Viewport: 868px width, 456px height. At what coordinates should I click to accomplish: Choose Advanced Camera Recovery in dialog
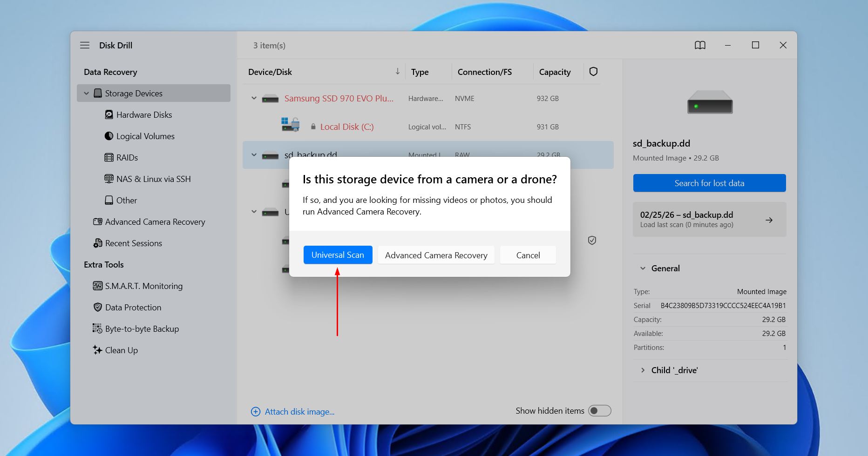(x=436, y=255)
